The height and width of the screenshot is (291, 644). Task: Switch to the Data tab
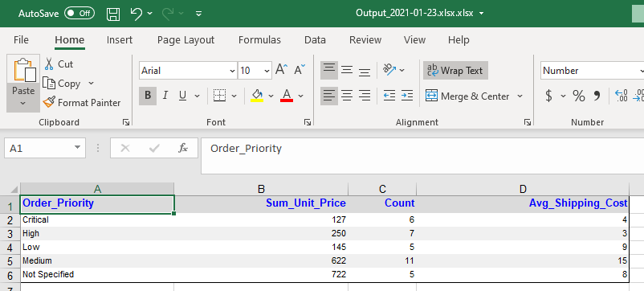tap(315, 40)
